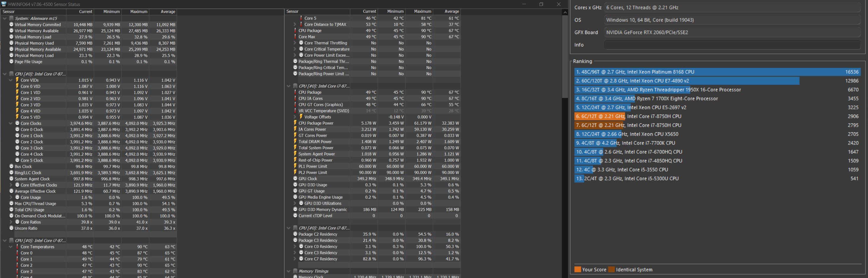Click the Cores x GHz field
The height and width of the screenshot is (278, 868).
point(732,7)
